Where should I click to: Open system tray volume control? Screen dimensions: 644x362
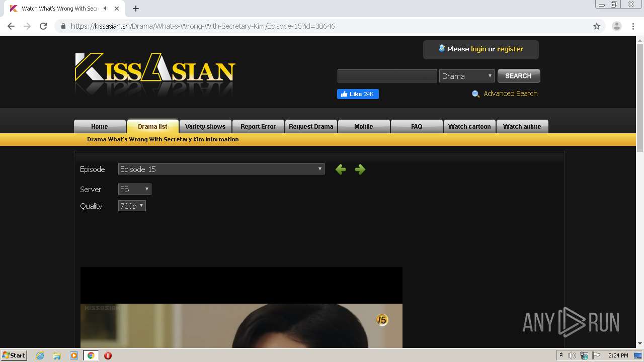[572, 355]
